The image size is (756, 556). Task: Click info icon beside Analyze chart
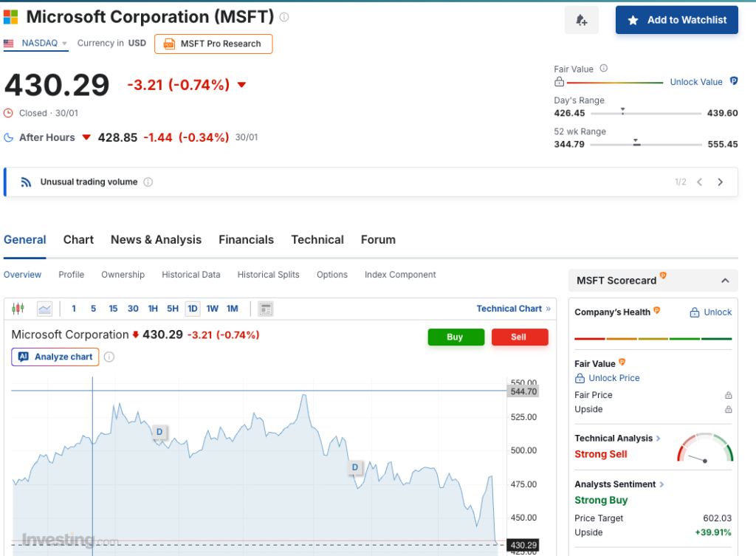(109, 357)
